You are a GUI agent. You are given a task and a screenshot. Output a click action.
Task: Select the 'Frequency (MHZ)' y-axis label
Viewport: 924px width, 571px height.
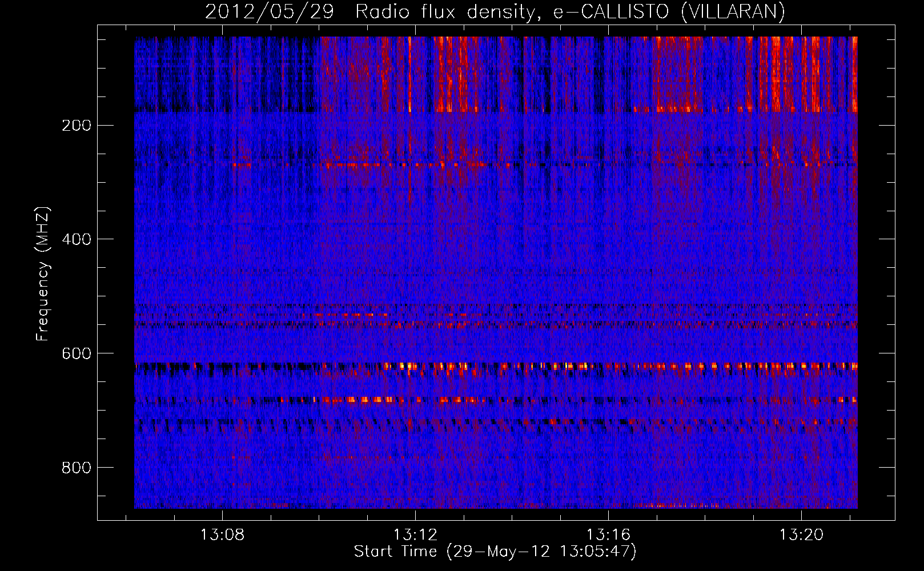click(x=43, y=274)
